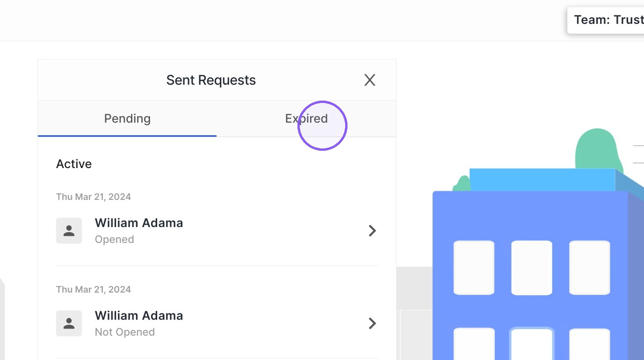
Task: Expand the Not Opened request chevron
Action: point(372,323)
